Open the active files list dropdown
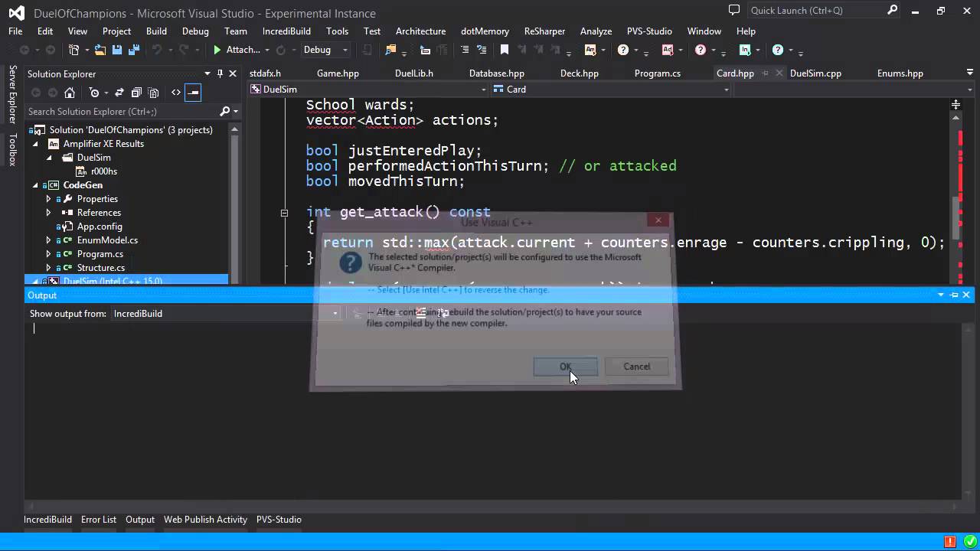This screenshot has height=551, width=980. (x=971, y=73)
